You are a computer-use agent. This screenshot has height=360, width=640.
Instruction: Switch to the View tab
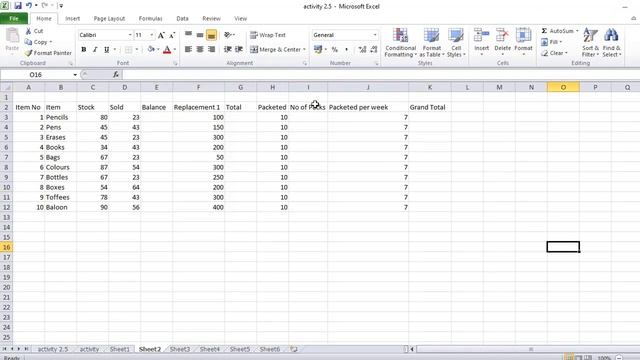[240, 19]
